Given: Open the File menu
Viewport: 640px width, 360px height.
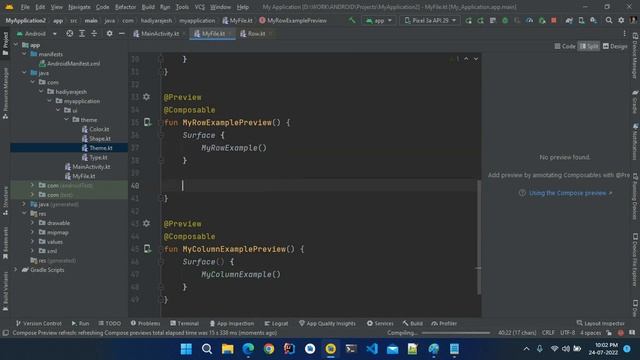Looking at the screenshot, I should (x=25, y=7).
